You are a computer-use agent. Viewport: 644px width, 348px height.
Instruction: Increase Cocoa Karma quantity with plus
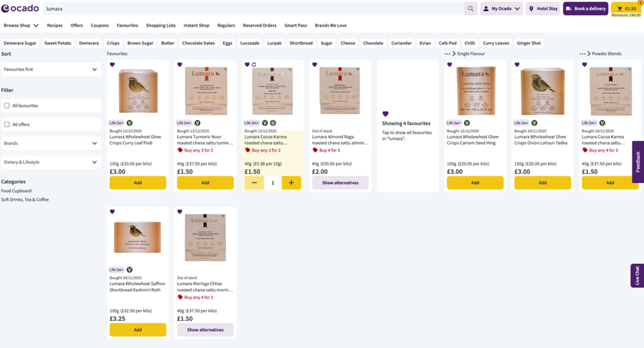[x=291, y=183]
